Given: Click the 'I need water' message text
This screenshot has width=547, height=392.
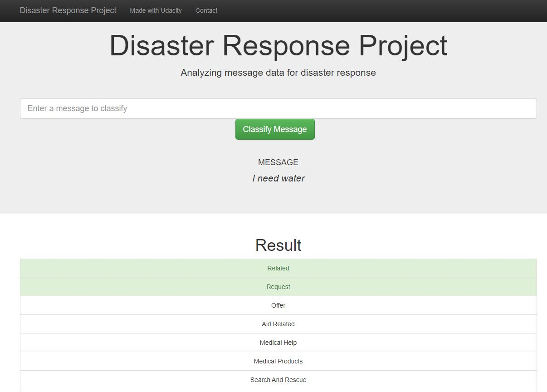Looking at the screenshot, I should 278,178.
